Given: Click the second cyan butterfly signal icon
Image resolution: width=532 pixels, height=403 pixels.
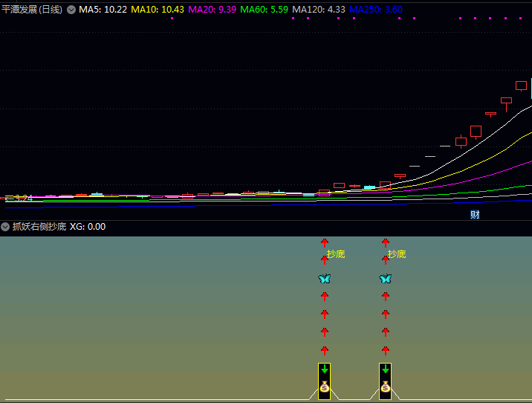Looking at the screenshot, I should [385, 279].
